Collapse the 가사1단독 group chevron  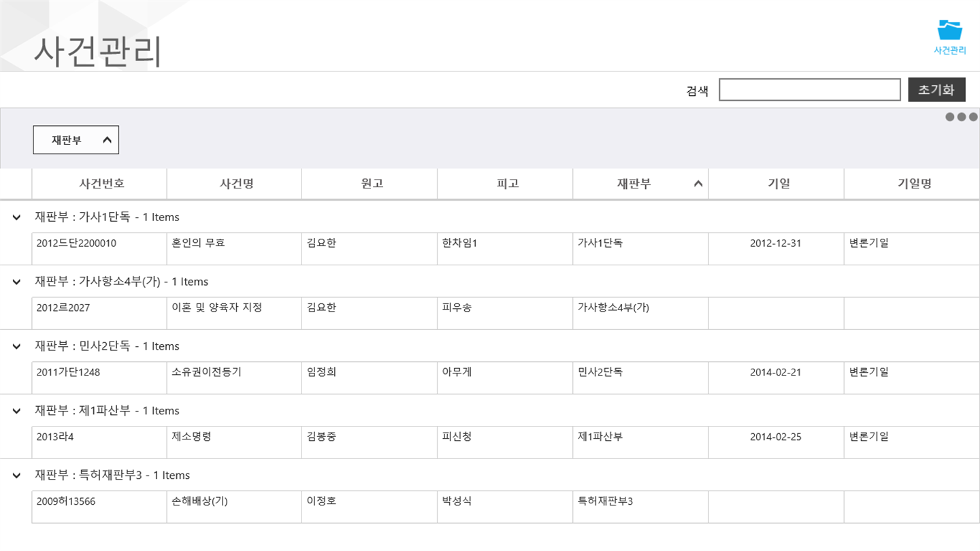click(16, 218)
